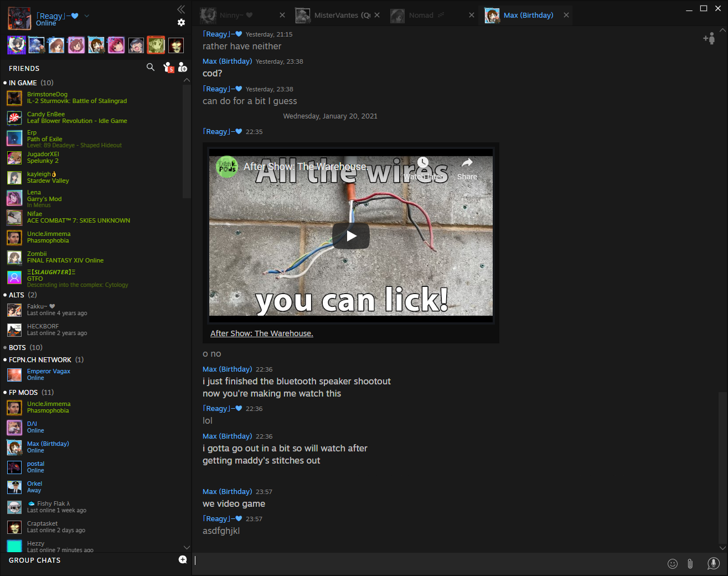Select friend Orkel who is Away
The width and height of the screenshot is (728, 576).
pos(94,487)
